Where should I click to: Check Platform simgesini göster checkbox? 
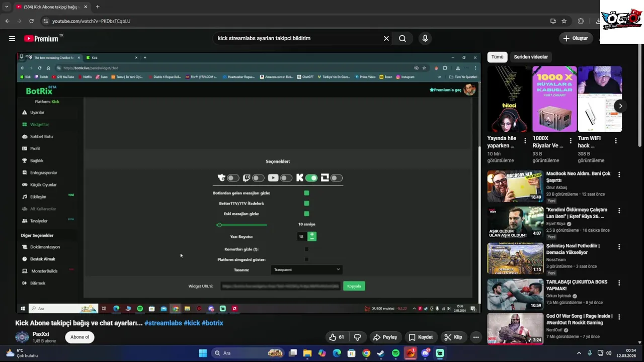(x=306, y=259)
